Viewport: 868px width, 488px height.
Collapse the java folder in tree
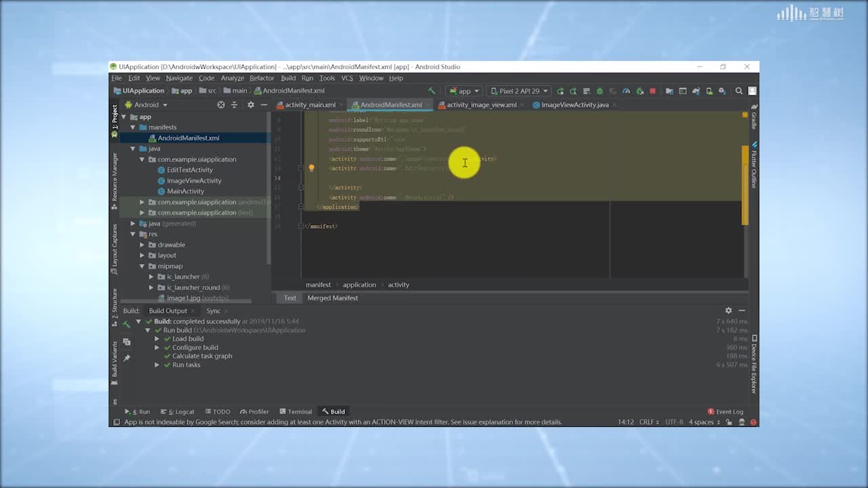[133, 148]
